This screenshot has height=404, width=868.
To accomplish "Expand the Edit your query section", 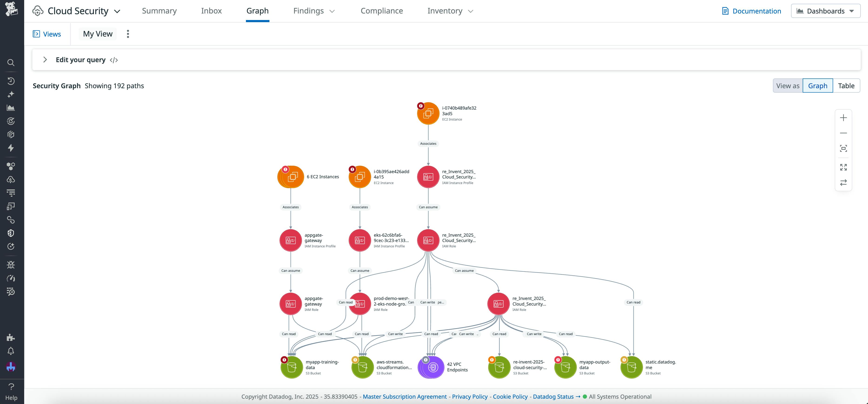I will click(x=45, y=60).
